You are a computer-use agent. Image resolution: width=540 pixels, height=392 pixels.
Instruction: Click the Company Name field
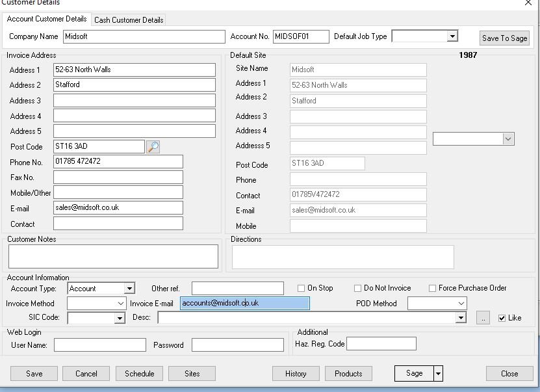[x=144, y=36]
